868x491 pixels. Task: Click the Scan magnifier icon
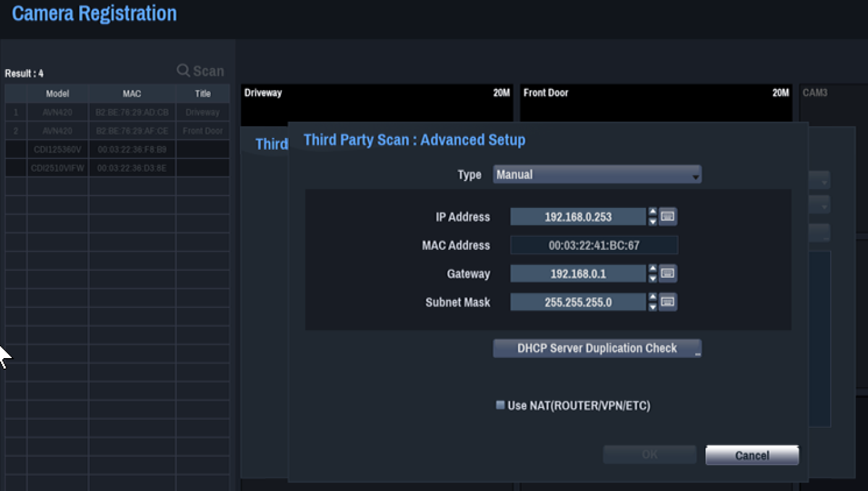click(x=183, y=70)
